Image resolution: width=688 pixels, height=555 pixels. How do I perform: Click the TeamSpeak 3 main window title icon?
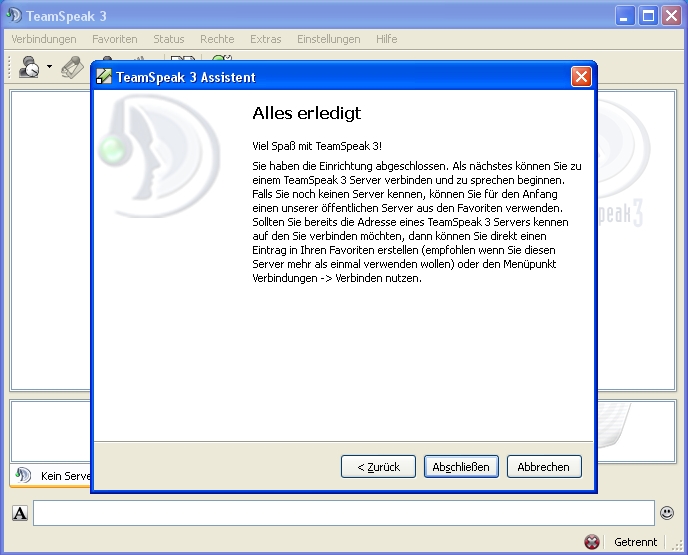tap(14, 15)
